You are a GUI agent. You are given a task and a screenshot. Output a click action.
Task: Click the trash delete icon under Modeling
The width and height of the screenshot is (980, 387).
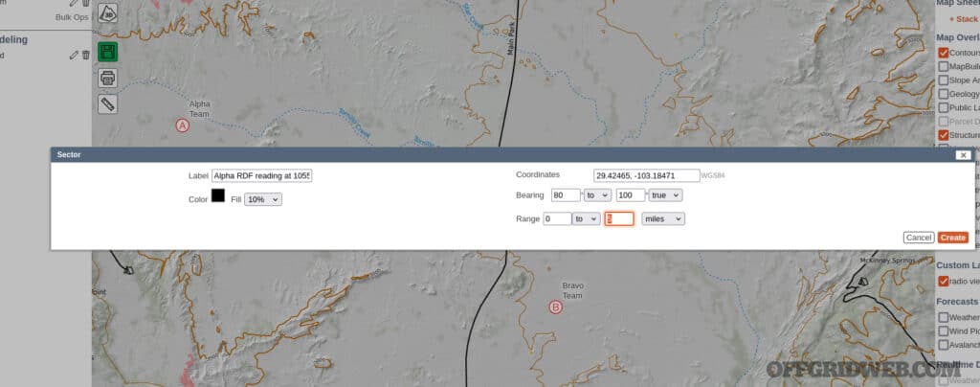click(x=85, y=55)
